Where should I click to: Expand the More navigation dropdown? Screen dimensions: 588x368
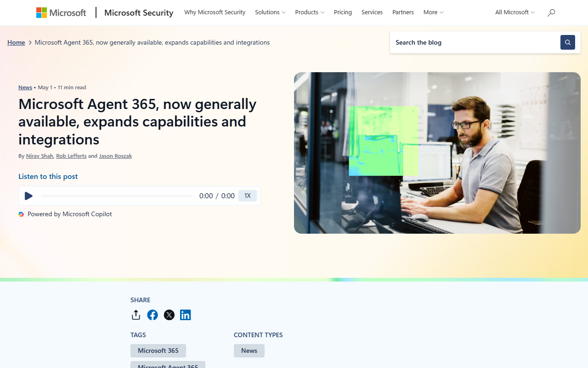tap(433, 12)
